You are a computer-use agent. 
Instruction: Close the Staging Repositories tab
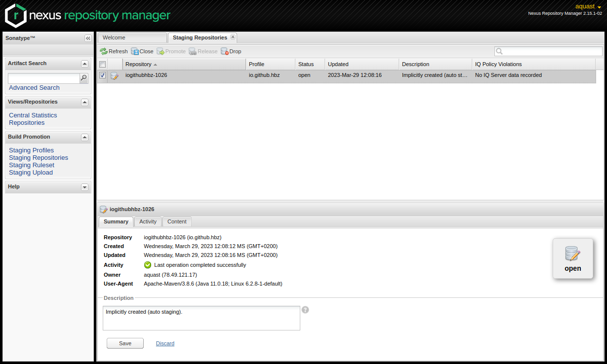233,37
